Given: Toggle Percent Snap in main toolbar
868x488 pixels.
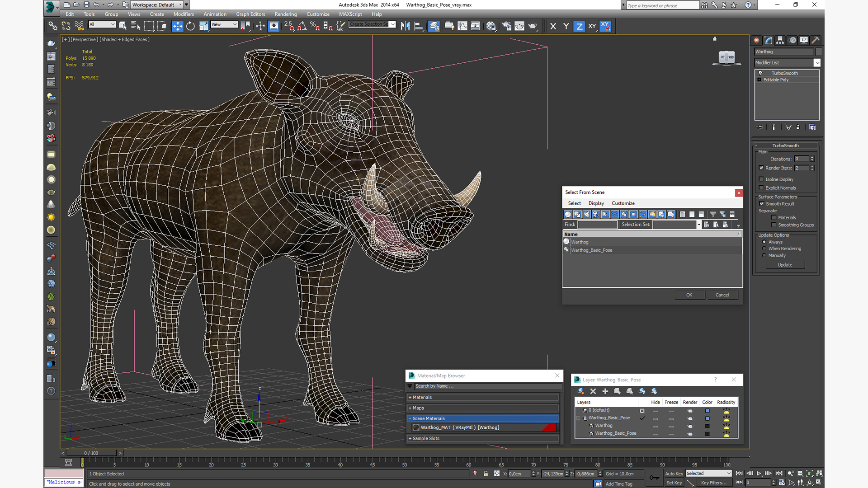Looking at the screenshot, I should tap(315, 26).
